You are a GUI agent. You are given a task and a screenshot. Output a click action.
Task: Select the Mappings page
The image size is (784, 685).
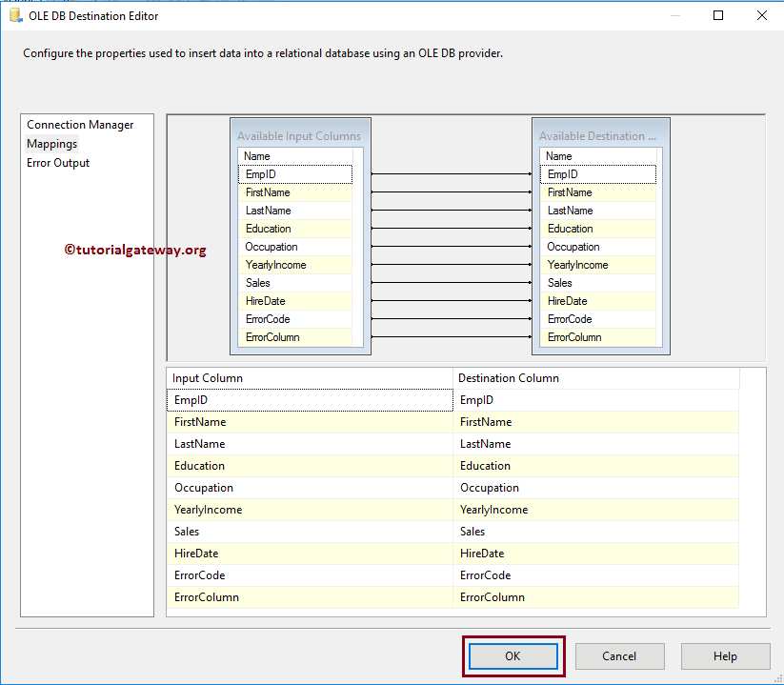tap(51, 143)
